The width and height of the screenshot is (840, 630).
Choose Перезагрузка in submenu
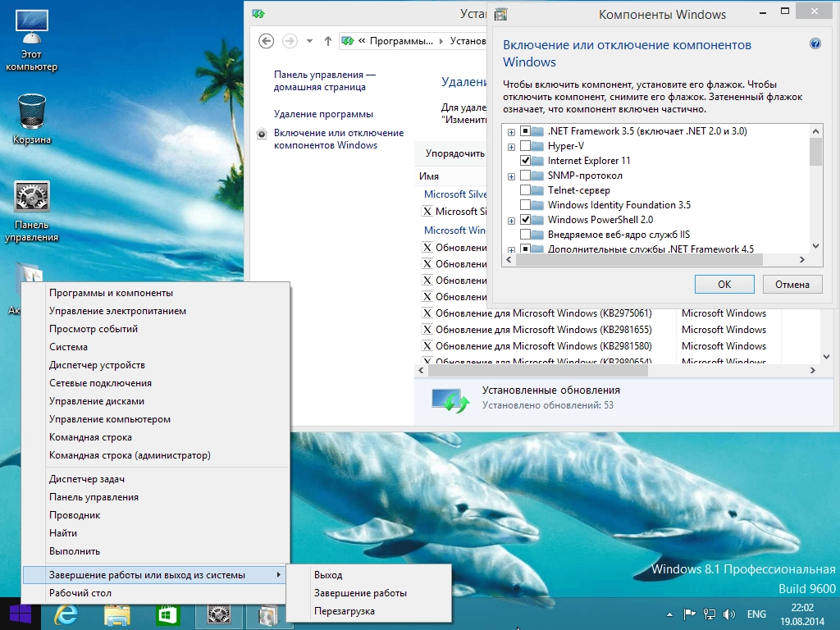point(368,611)
